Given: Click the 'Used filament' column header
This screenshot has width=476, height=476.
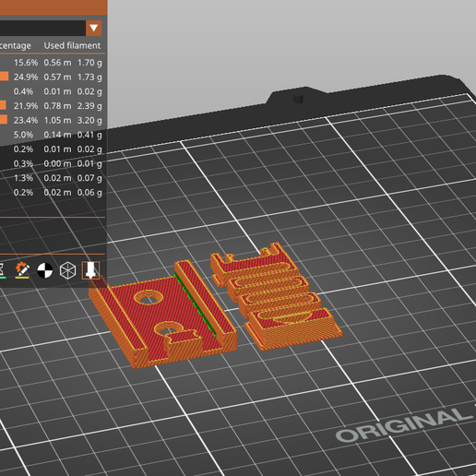Looking at the screenshot, I should pyautogui.click(x=72, y=45).
